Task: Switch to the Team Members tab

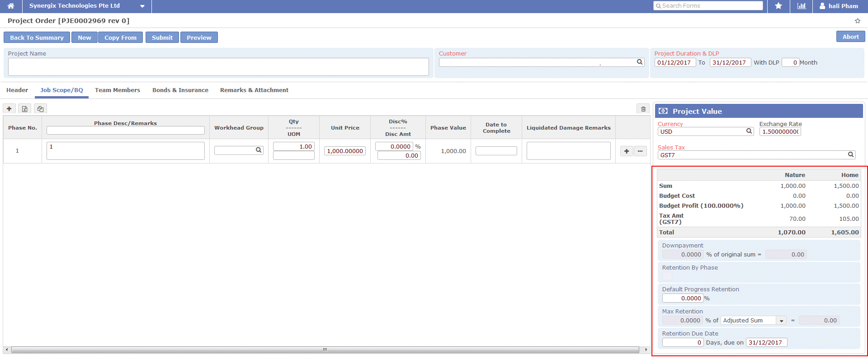Action: (118, 90)
